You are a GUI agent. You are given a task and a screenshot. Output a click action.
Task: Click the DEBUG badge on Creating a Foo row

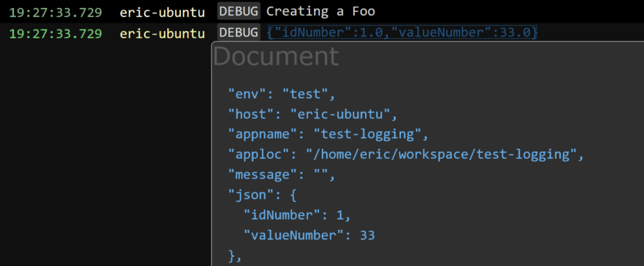238,12
